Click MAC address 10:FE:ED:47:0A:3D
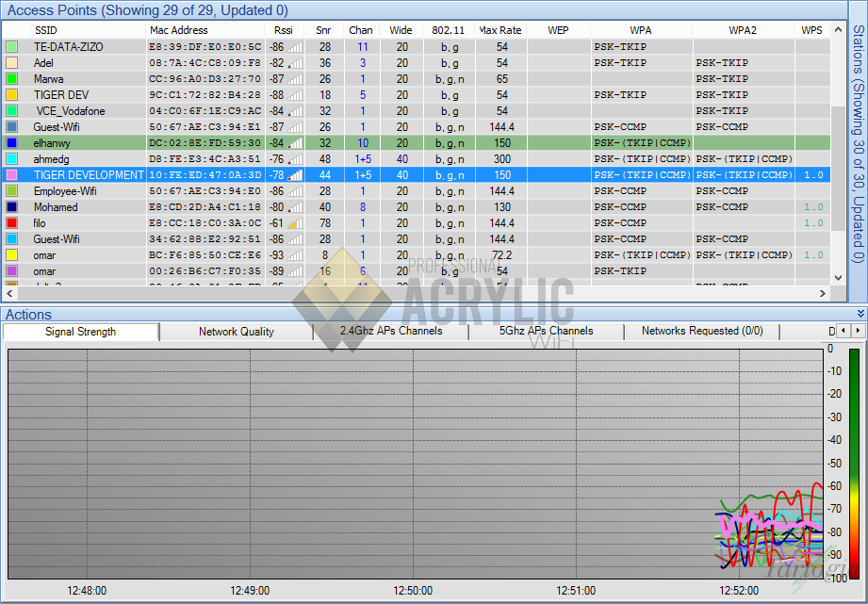This screenshot has width=868, height=604. [x=205, y=175]
